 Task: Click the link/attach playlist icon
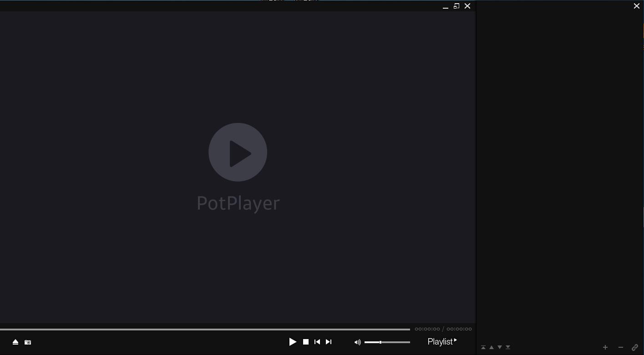click(x=635, y=347)
